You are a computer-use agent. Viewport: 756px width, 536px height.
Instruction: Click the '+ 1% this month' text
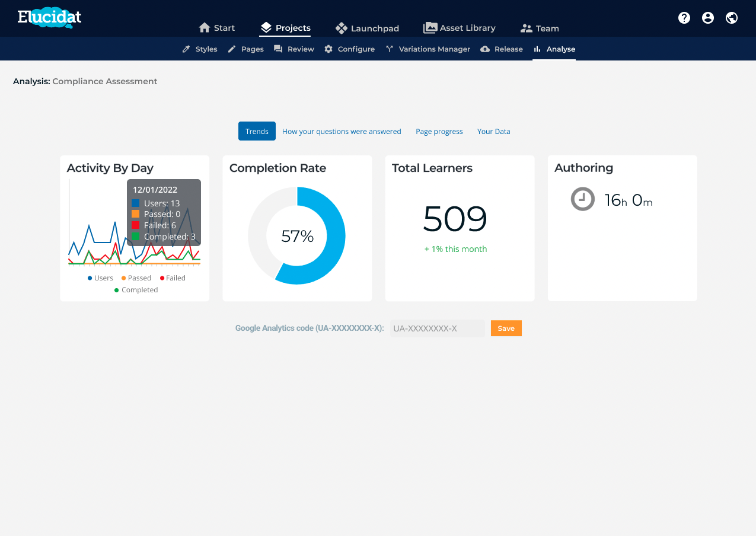pyautogui.click(x=455, y=249)
